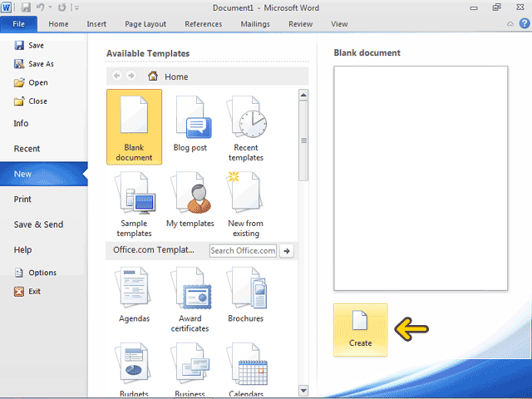The width and height of the screenshot is (532, 399).
Task: Click the template list scroll down arrow
Action: [x=303, y=390]
